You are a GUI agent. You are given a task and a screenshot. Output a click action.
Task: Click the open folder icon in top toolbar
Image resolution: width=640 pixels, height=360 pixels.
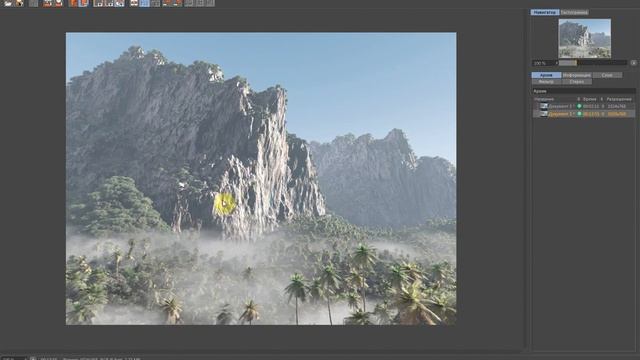(8, 3)
